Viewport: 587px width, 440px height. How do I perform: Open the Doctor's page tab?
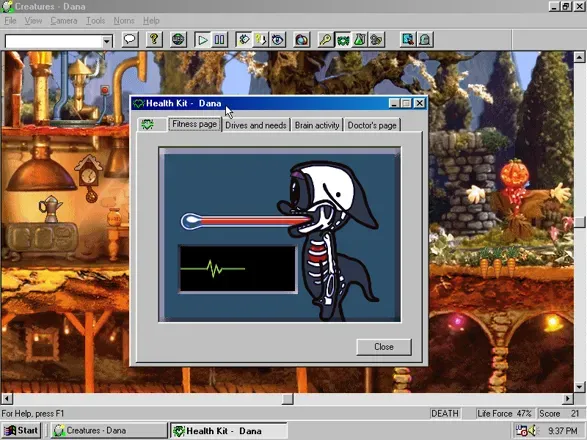pos(372,125)
